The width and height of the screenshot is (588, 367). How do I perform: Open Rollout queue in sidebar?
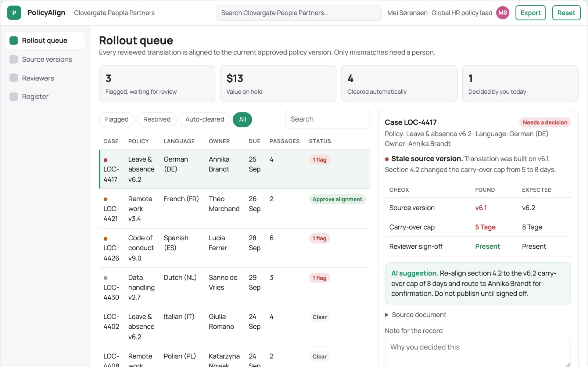(45, 40)
